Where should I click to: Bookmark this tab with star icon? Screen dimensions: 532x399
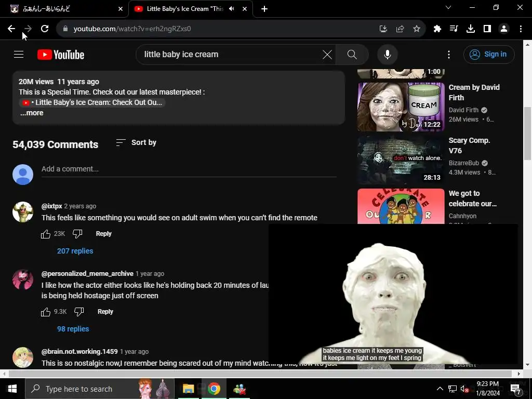pos(417,29)
